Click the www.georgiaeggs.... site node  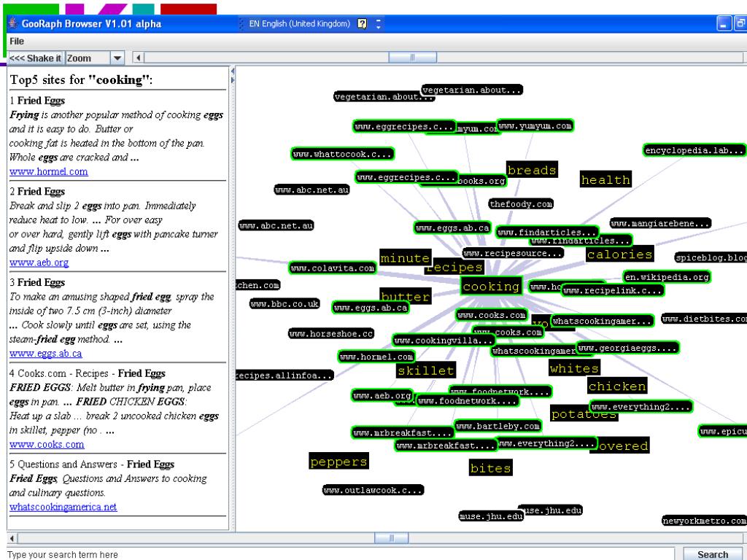click(627, 348)
